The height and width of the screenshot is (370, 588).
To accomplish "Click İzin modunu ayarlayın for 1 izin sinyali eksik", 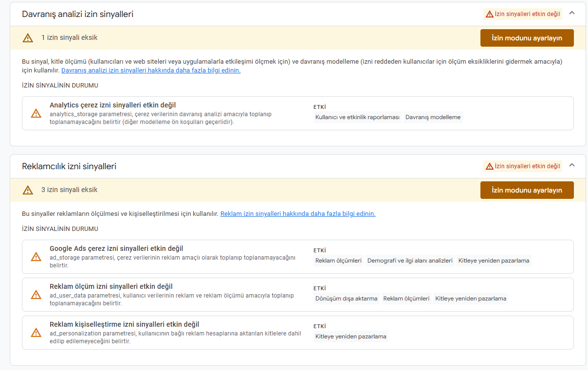I will [x=527, y=38].
